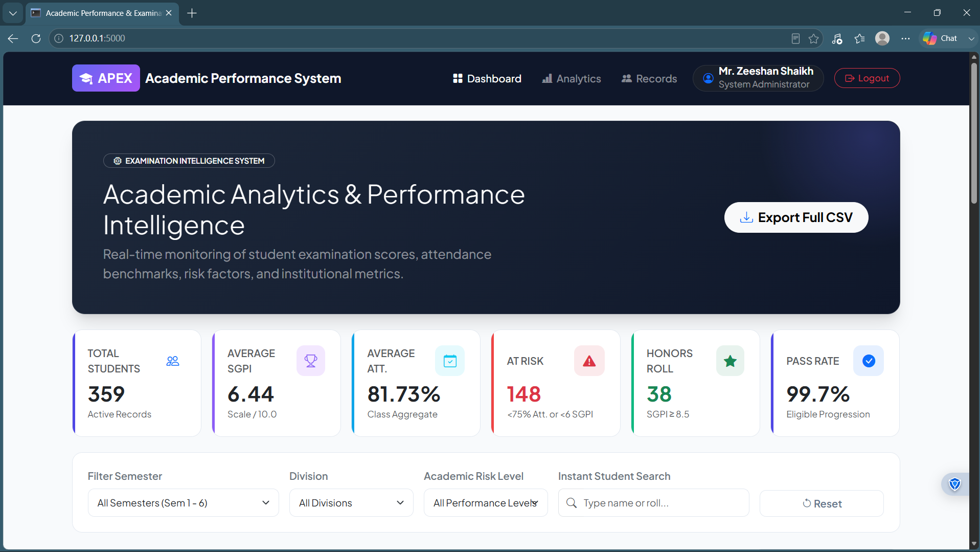Click the Academic Performance System title
The image size is (980, 552).
(243, 78)
